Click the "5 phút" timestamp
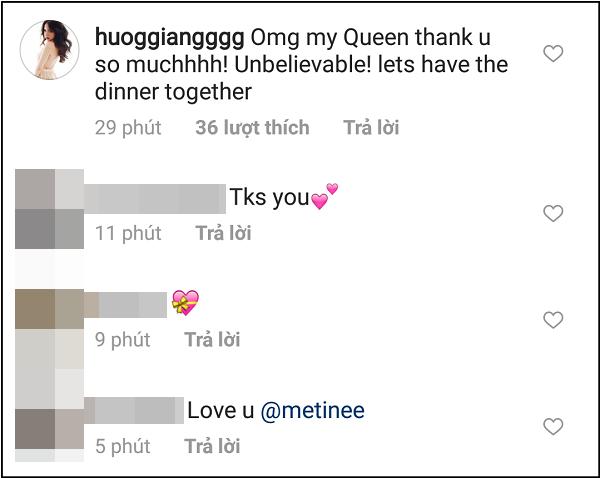The height and width of the screenshot is (478, 600). point(123,446)
